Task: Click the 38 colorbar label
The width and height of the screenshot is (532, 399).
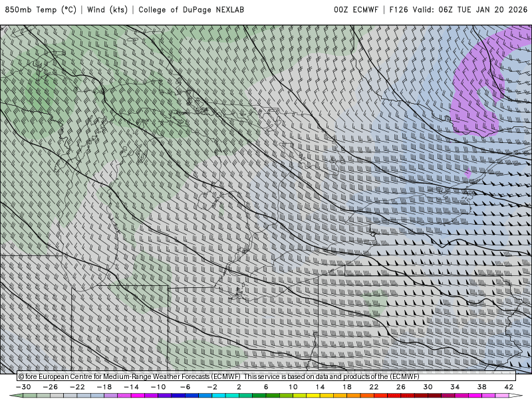Action: pos(481,387)
